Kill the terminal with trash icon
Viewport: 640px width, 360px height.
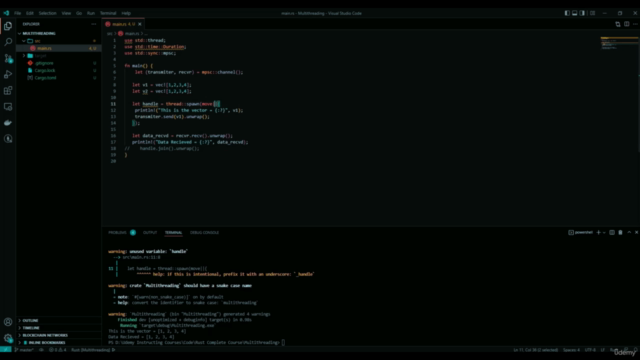(x=620, y=233)
